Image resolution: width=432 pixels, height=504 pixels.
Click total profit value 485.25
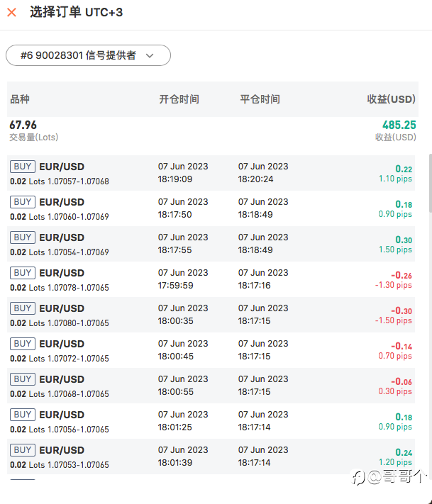coord(399,125)
